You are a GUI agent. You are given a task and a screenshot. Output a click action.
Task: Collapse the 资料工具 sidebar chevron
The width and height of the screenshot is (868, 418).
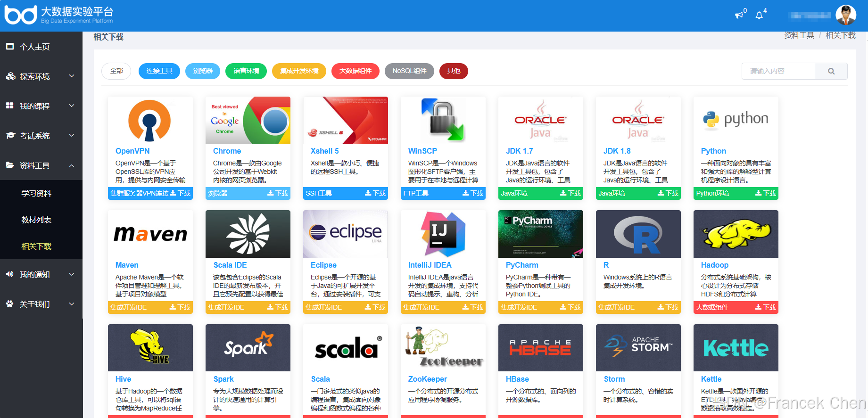(72, 165)
